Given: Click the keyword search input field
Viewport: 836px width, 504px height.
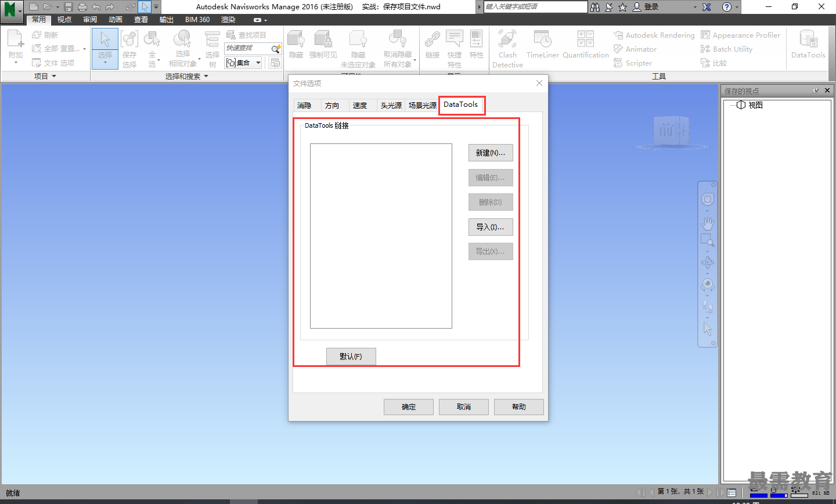Looking at the screenshot, I should (536, 6).
